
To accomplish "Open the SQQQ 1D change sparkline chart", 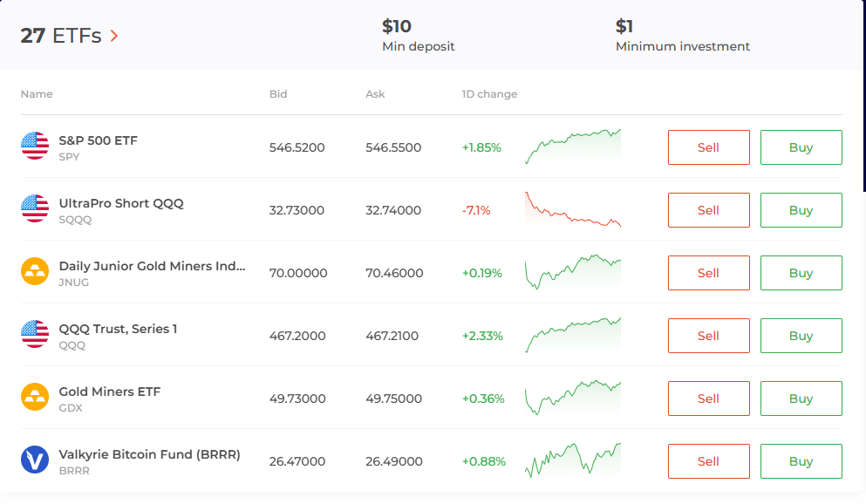I will coord(573,210).
